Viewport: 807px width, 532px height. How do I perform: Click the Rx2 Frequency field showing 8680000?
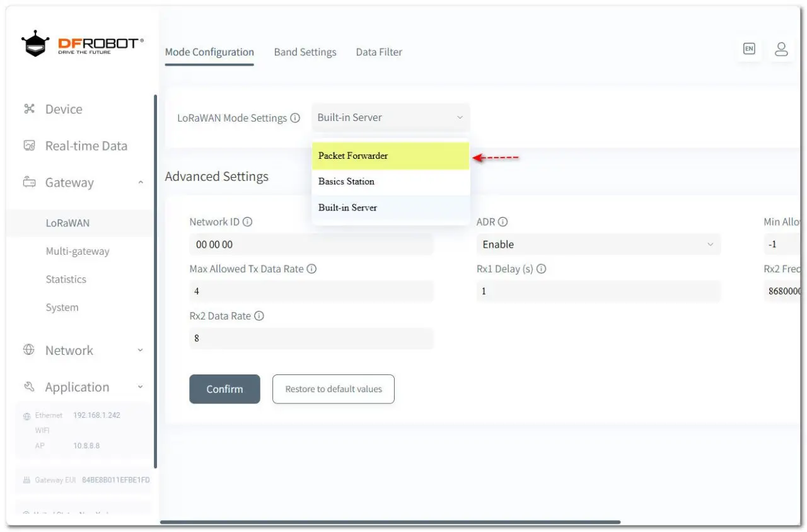click(782, 291)
